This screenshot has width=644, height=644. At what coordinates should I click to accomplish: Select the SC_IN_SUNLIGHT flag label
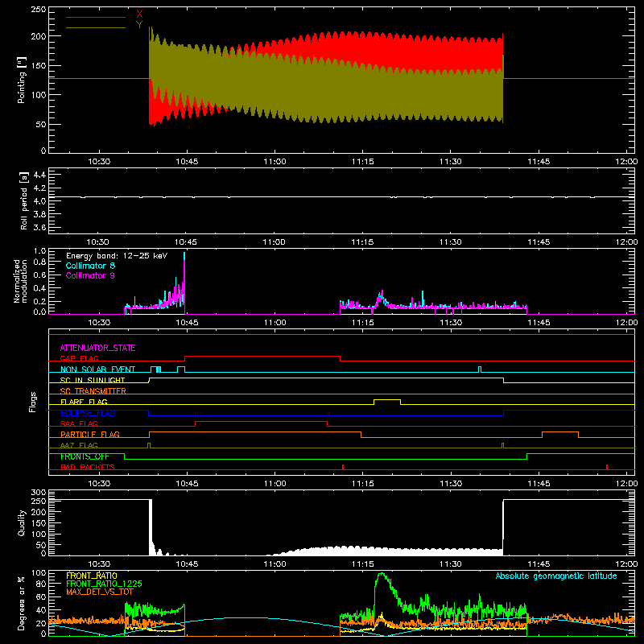coord(93,380)
